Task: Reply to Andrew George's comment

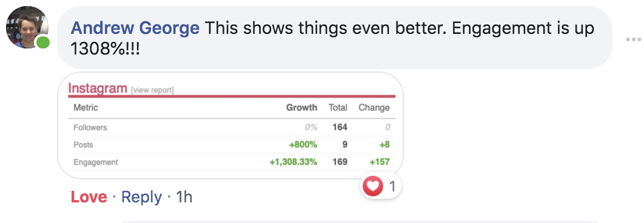Action: point(142,198)
